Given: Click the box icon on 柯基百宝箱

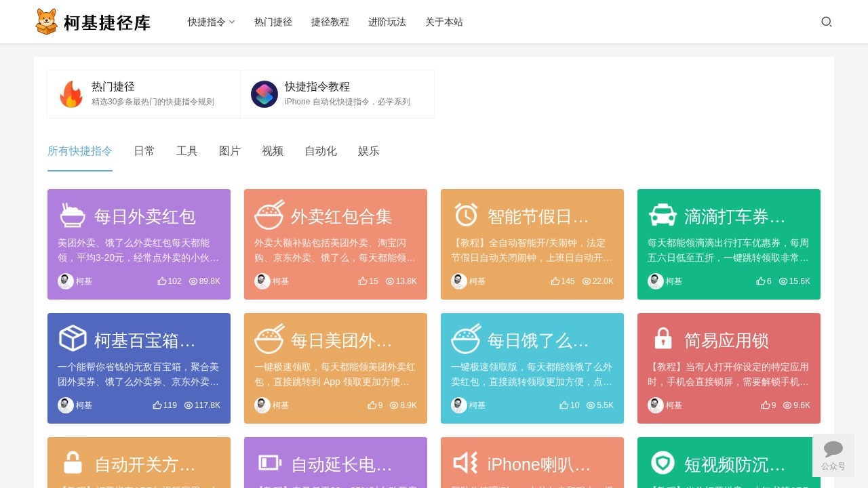Looking at the screenshot, I should pos(73,339).
